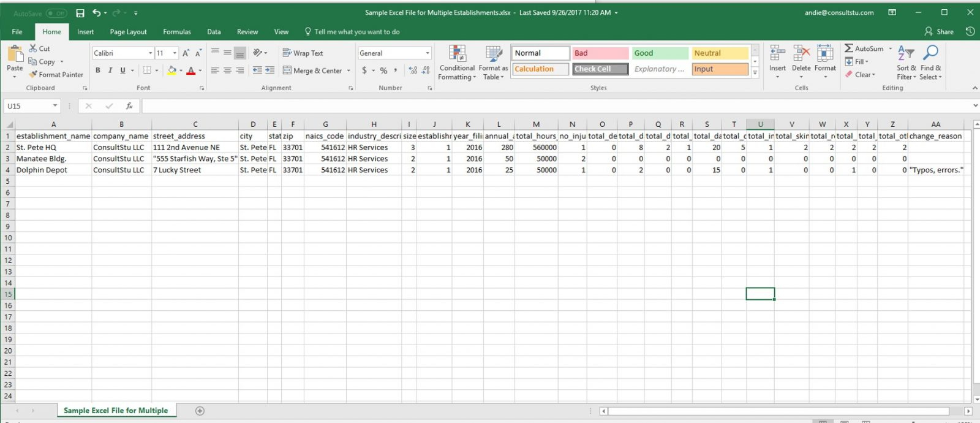Screen dimensions: 980x423
Task: Click the Insert cells icon
Action: click(x=777, y=54)
